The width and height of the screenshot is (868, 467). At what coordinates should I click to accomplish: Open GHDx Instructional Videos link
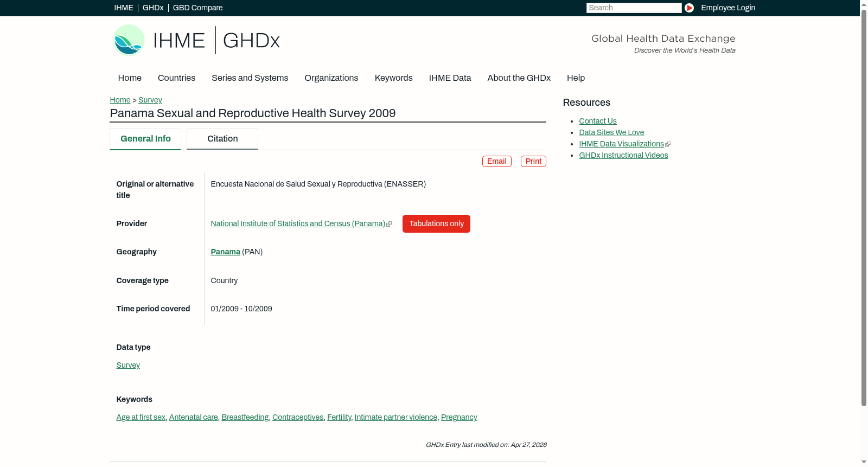click(623, 155)
